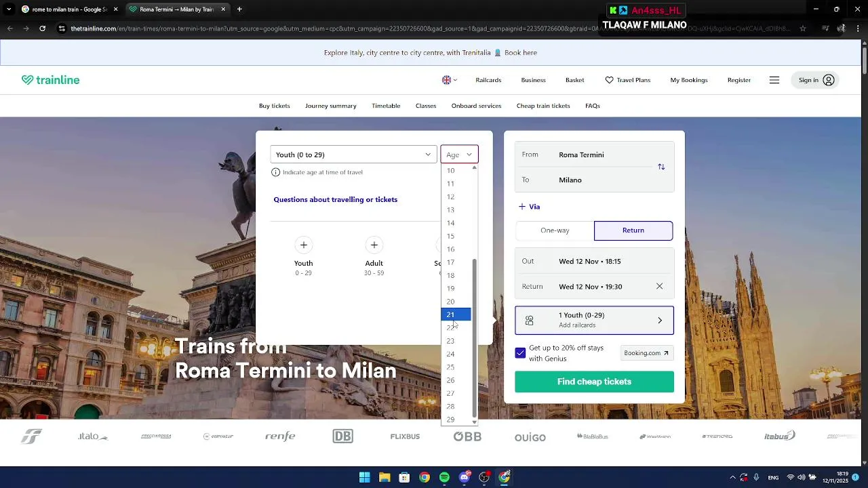This screenshot has height=488, width=868.
Task: Open Questions about travelling or tickets link
Action: click(x=335, y=200)
